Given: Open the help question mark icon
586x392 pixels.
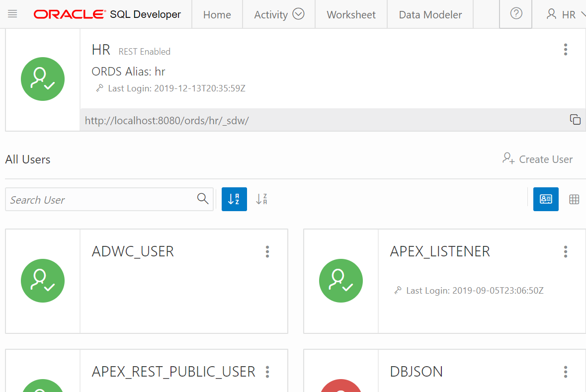Looking at the screenshot, I should point(516,14).
